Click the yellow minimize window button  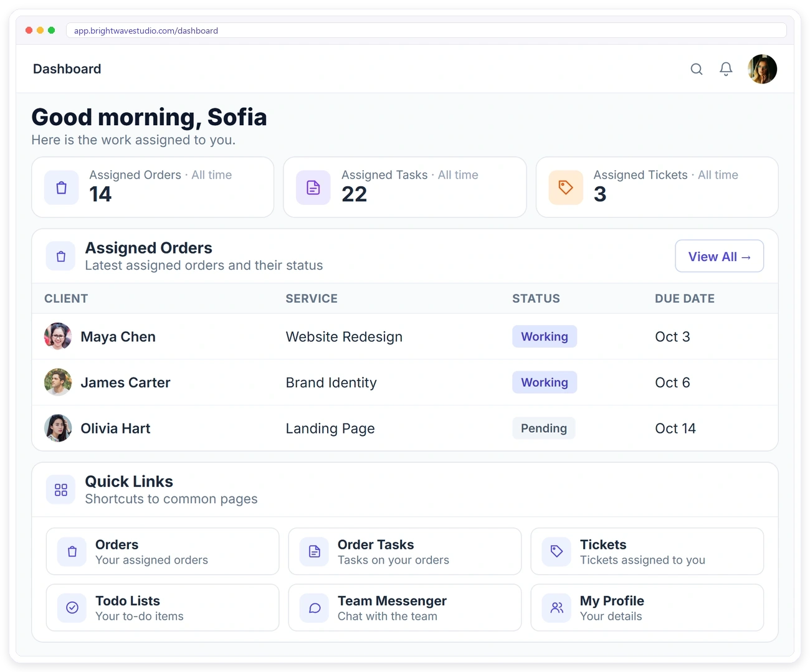tap(40, 30)
